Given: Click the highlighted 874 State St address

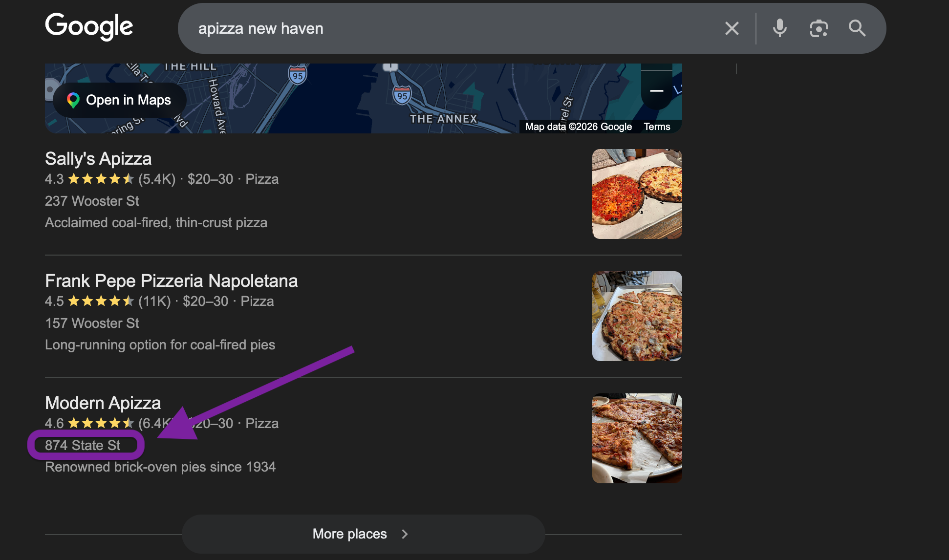Looking at the screenshot, I should point(83,445).
